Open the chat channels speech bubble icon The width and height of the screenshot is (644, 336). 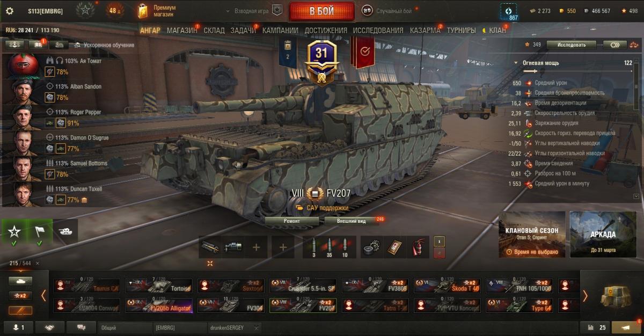[82, 327]
